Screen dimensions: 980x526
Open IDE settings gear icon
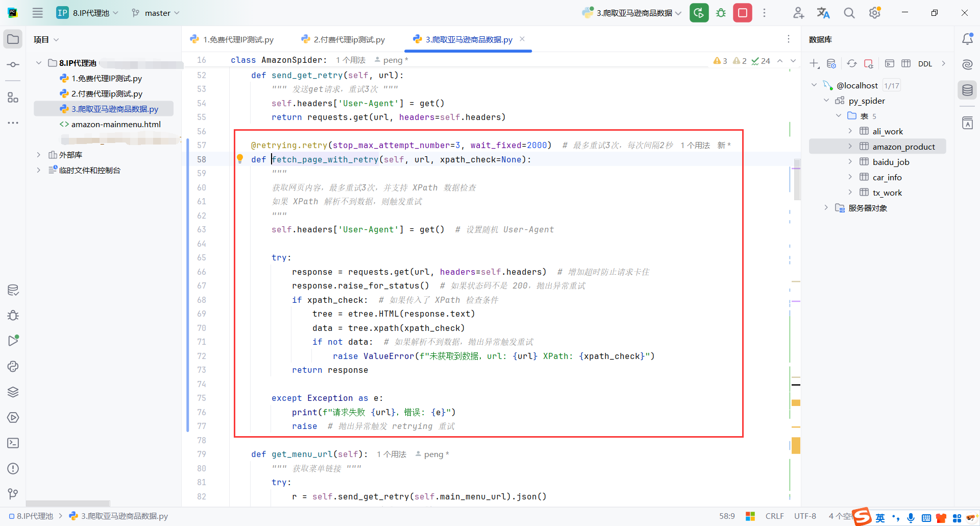pos(875,13)
